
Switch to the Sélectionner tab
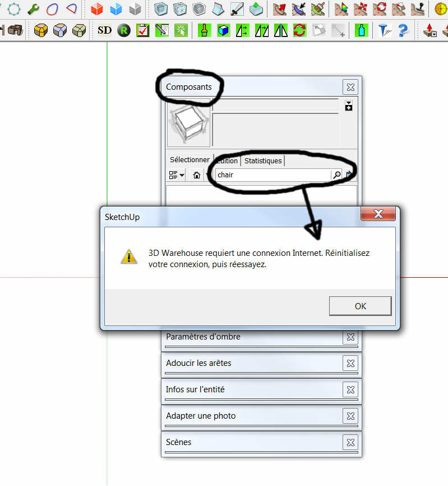[x=190, y=159]
